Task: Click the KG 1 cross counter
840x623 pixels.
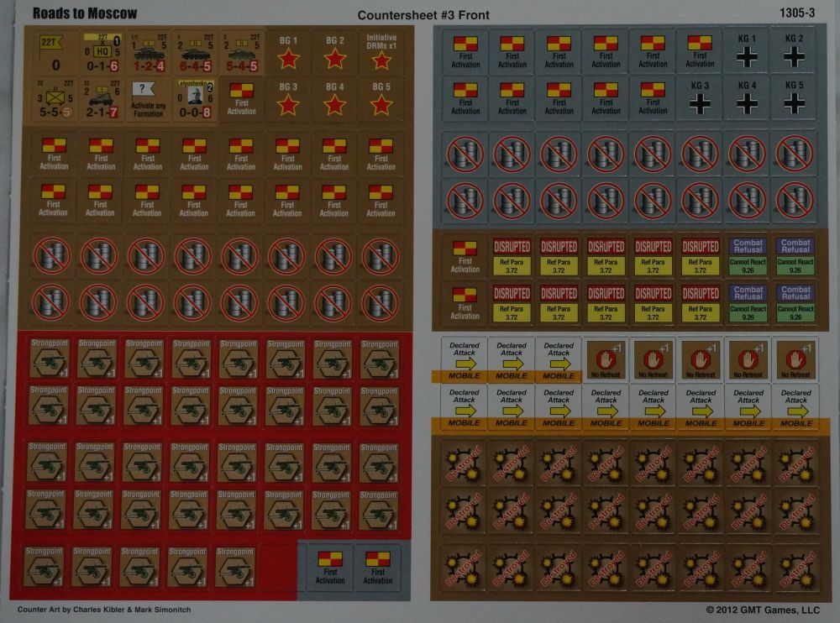Action: pyautogui.click(x=747, y=51)
